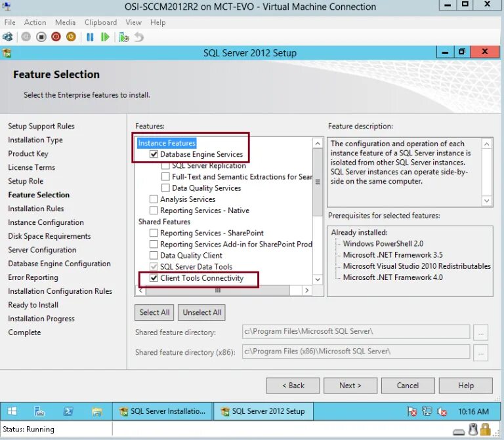Select the Shared Features tree node
The height and width of the screenshot is (440, 504).
(164, 222)
